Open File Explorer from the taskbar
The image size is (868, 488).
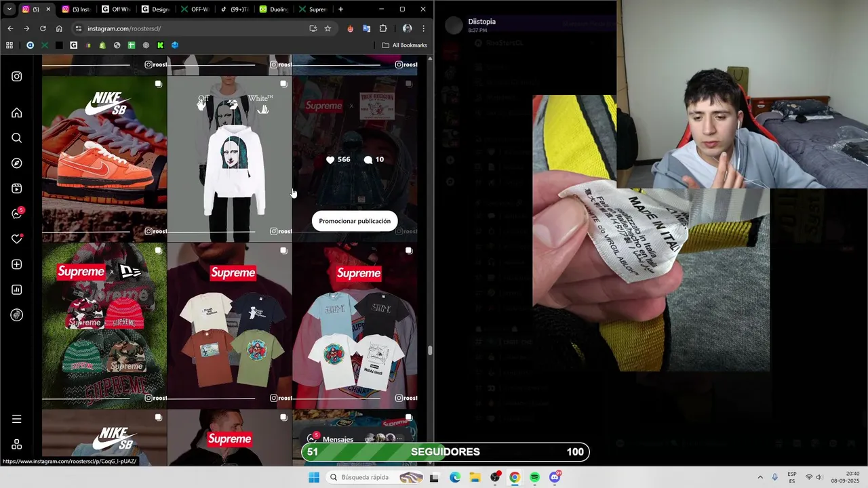475,477
